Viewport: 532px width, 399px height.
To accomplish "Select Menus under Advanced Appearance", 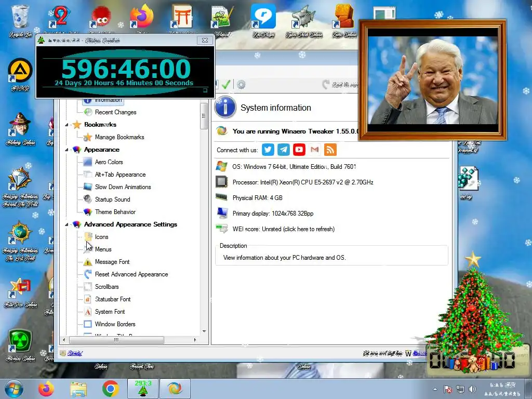I will [103, 249].
